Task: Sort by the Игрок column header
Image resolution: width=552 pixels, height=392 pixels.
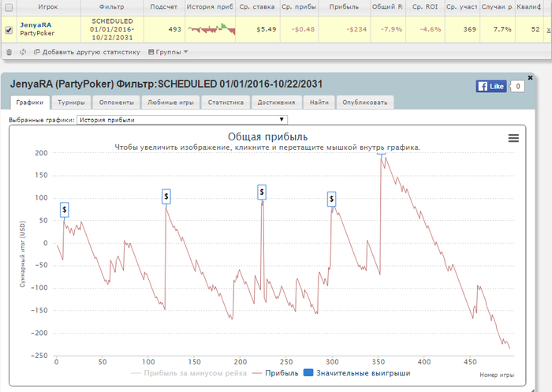Action: pyautogui.click(x=47, y=6)
